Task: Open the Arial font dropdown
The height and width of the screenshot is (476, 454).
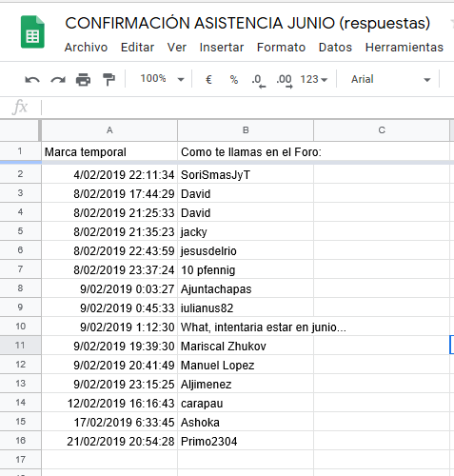Action: point(390,79)
